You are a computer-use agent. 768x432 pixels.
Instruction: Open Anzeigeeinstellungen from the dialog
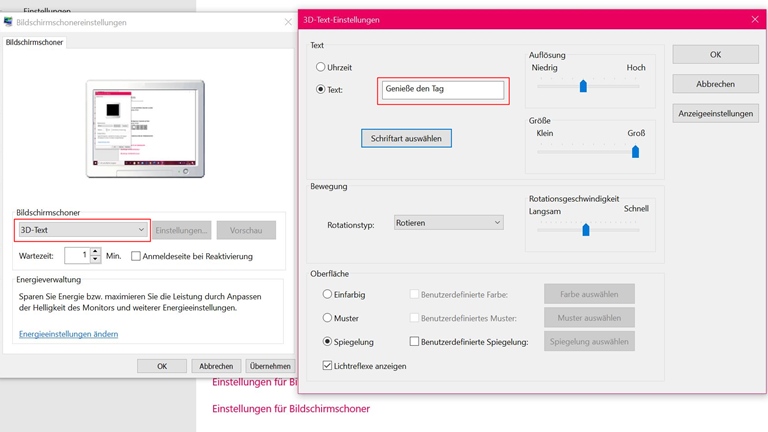[x=715, y=113]
